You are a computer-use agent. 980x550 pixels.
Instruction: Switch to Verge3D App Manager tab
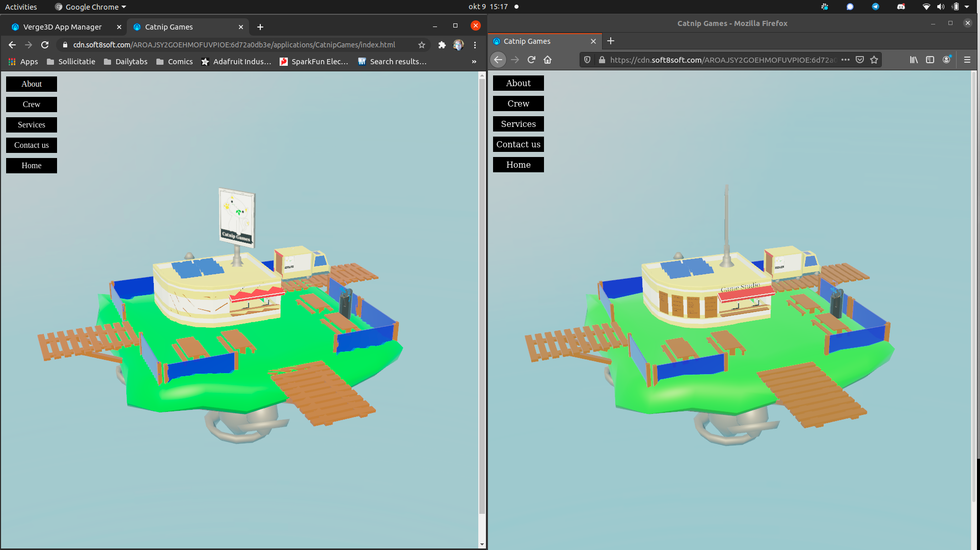coord(63,27)
